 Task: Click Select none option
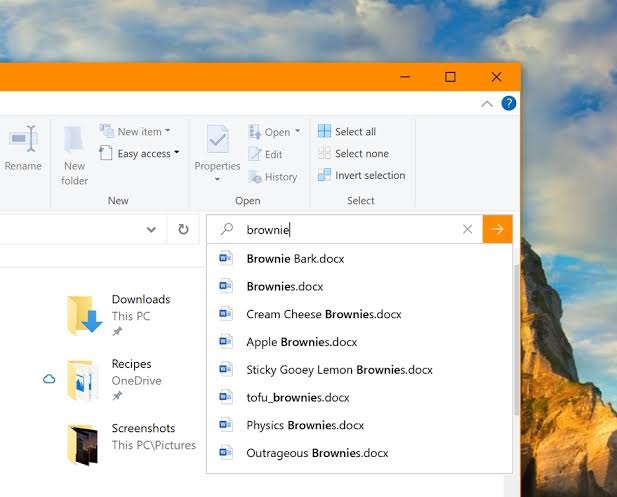coord(352,154)
